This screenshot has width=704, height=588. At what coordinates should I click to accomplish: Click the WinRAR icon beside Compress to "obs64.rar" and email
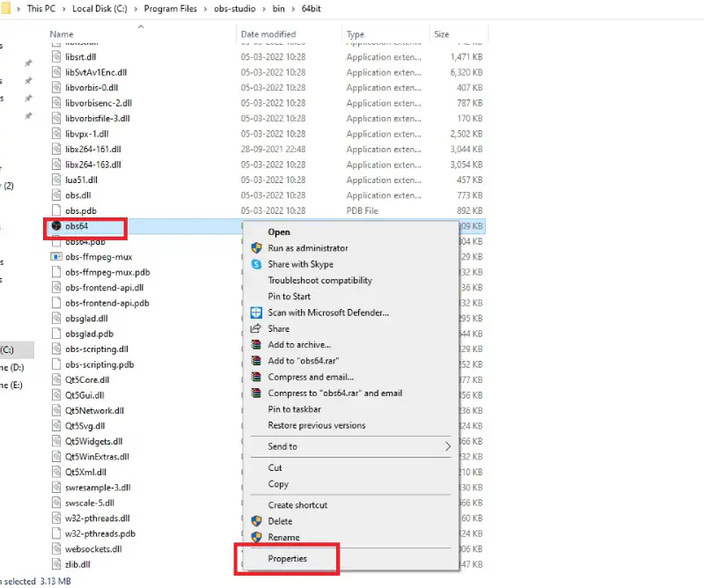pyautogui.click(x=256, y=393)
